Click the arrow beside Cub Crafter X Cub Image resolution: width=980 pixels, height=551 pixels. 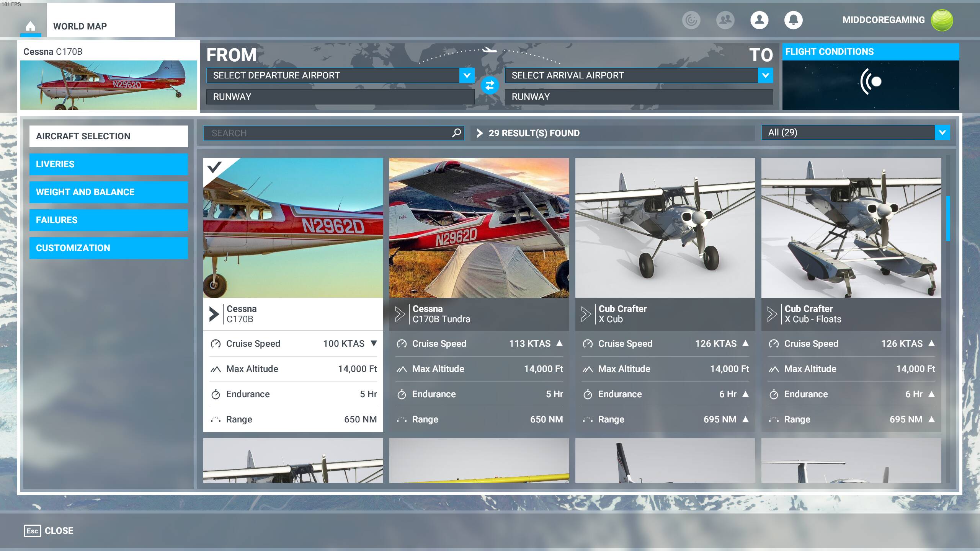[x=586, y=314]
